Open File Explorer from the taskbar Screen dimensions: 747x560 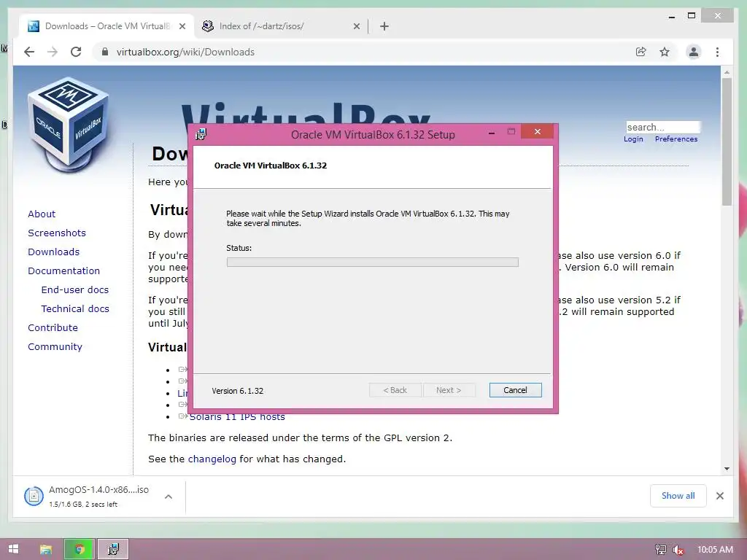tap(46, 550)
